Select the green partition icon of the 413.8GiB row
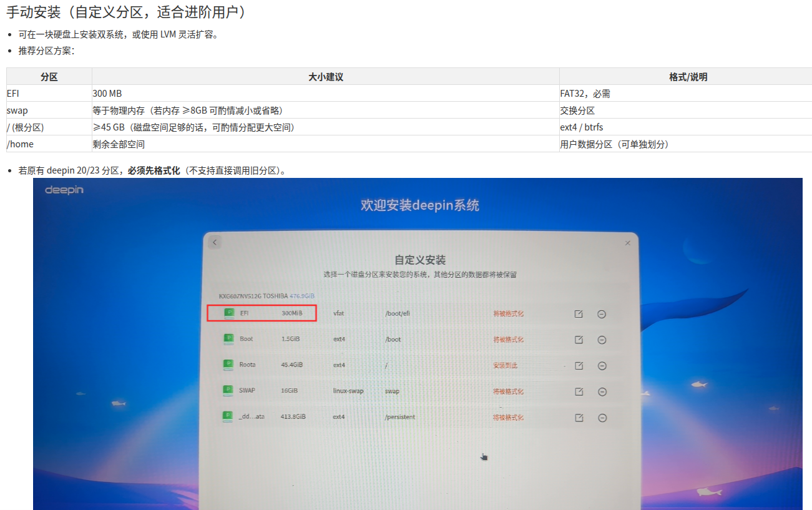812x510 pixels. (x=228, y=416)
